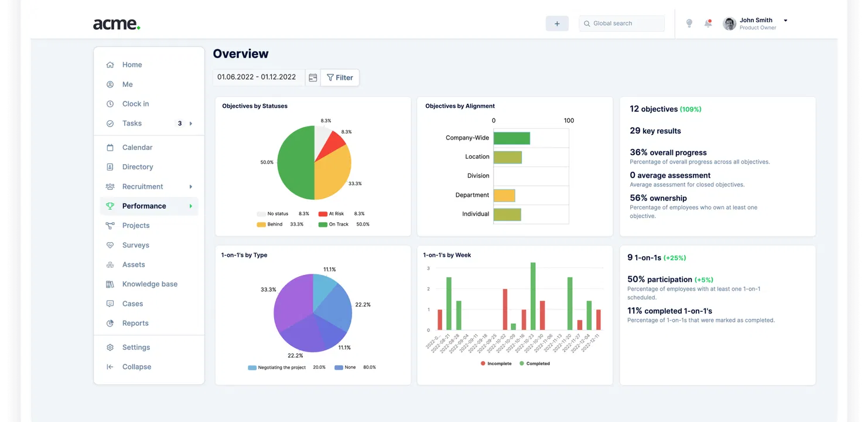This screenshot has height=422, width=868.
Task: Click the 36% overall progress text
Action: (668, 152)
